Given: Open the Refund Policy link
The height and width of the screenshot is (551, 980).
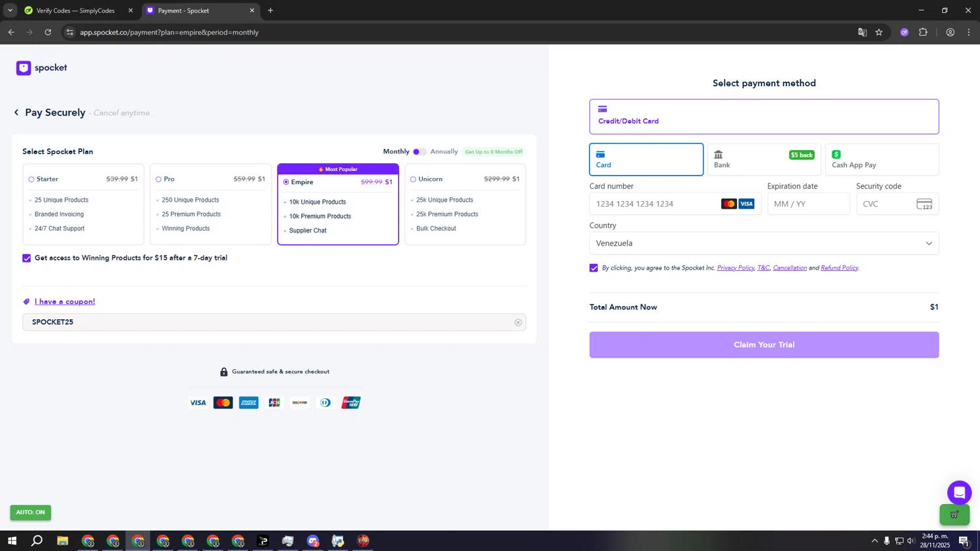Looking at the screenshot, I should click(x=840, y=268).
